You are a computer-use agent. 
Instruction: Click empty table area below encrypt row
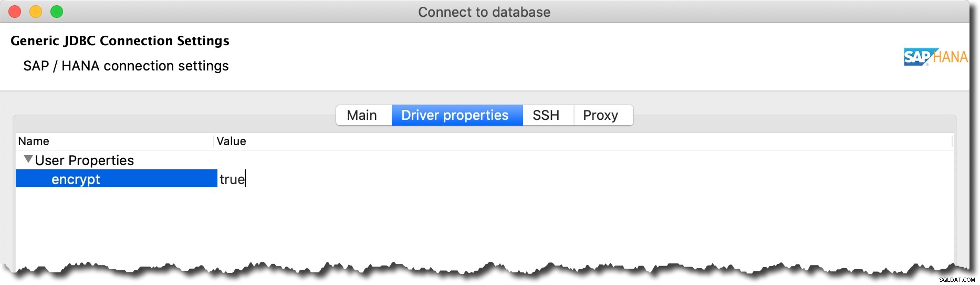(483, 223)
